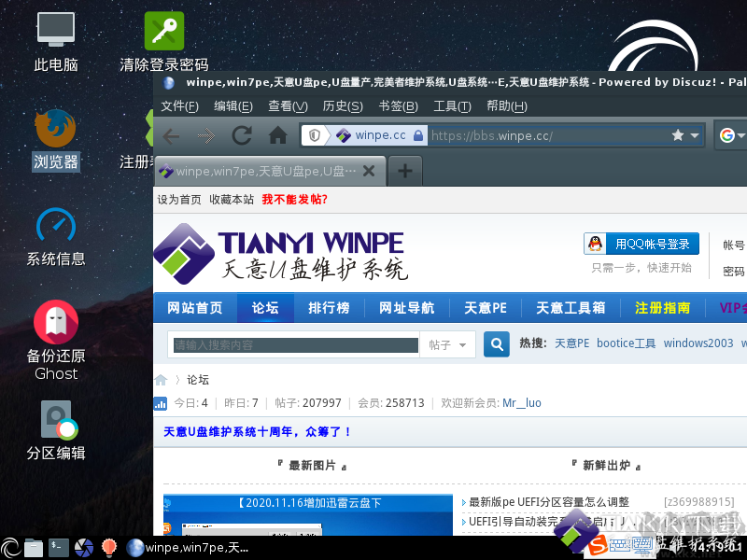
Task: Click the forum search input field
Action: pyautogui.click(x=289, y=343)
